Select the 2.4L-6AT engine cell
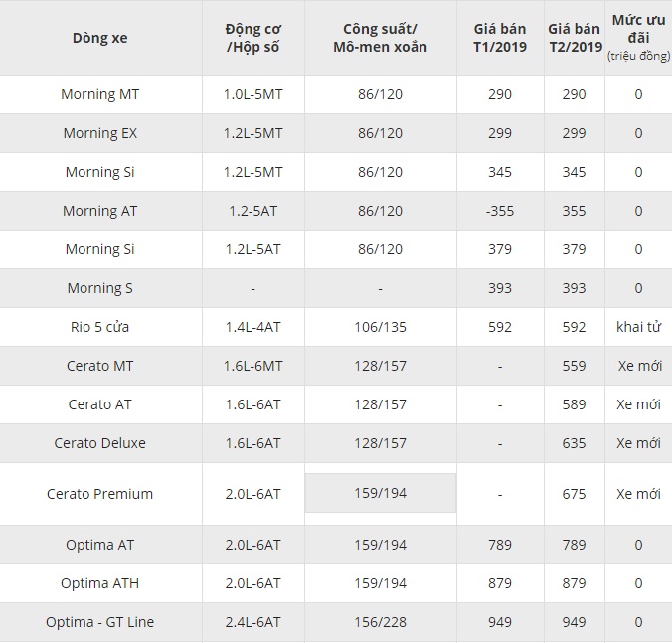This screenshot has width=672, height=643. [x=252, y=622]
